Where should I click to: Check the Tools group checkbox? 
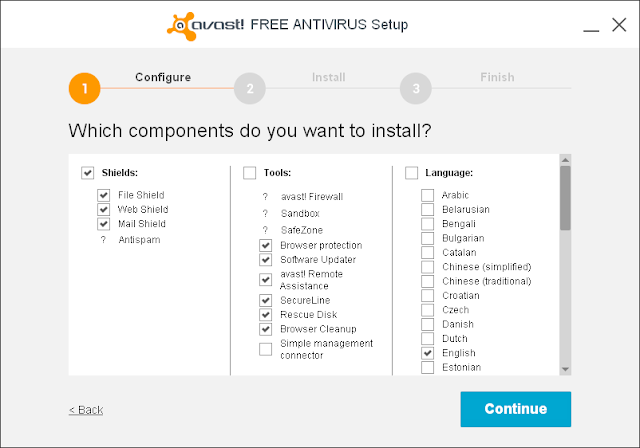point(249,173)
